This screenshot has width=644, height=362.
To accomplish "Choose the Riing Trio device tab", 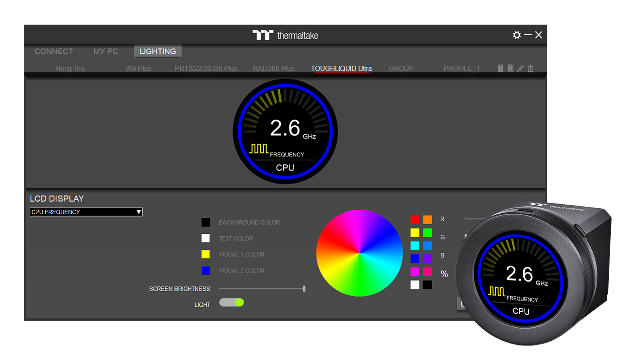I will (x=70, y=68).
